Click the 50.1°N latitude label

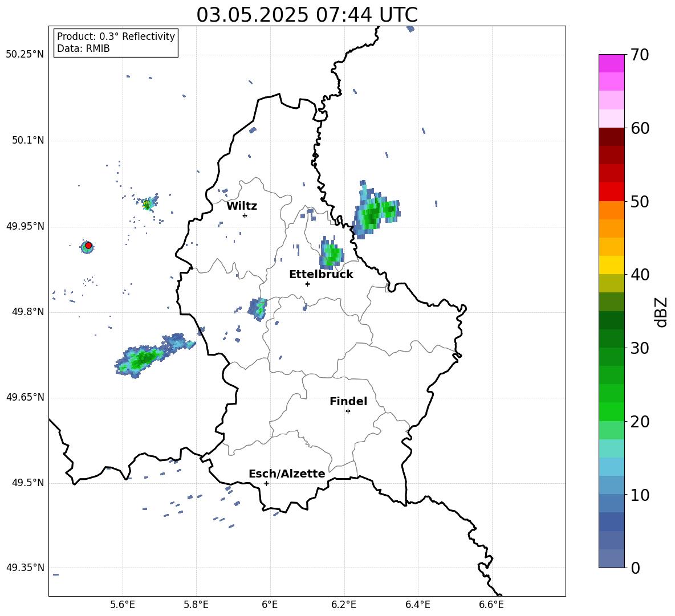coord(28,141)
